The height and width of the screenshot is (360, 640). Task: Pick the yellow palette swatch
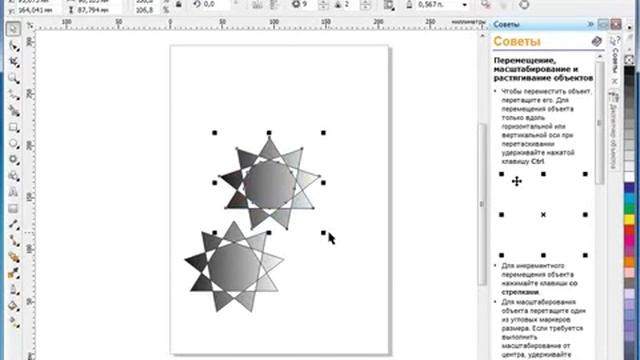point(629,219)
